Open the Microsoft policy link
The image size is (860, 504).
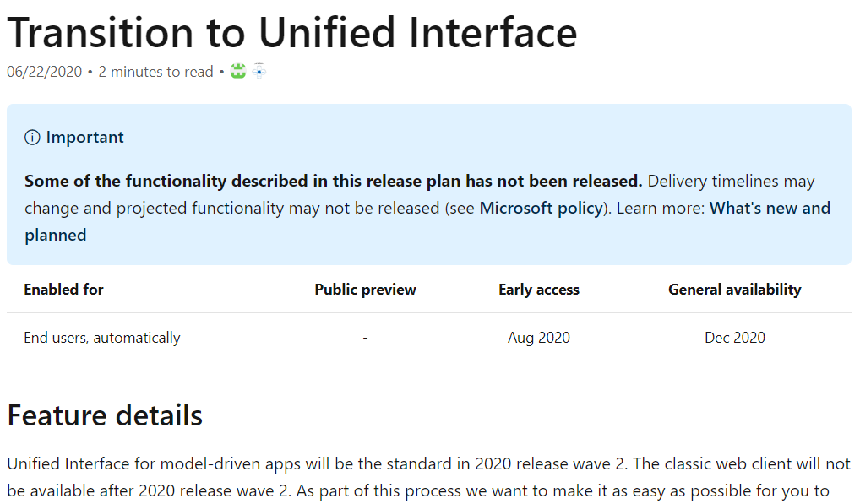click(541, 209)
